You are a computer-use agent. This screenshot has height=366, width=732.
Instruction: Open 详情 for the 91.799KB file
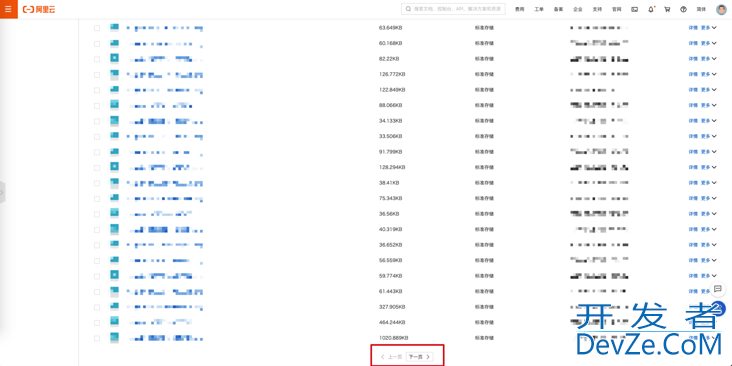(693, 152)
